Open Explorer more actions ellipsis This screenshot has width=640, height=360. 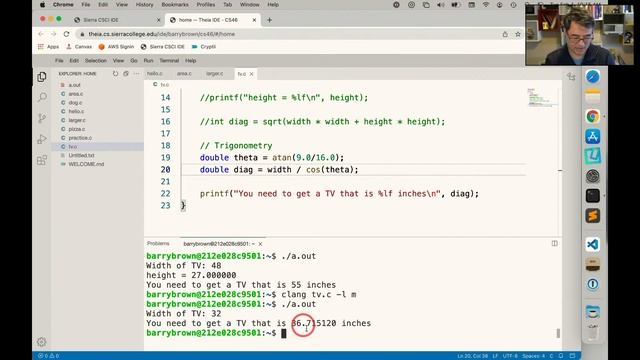pos(137,73)
